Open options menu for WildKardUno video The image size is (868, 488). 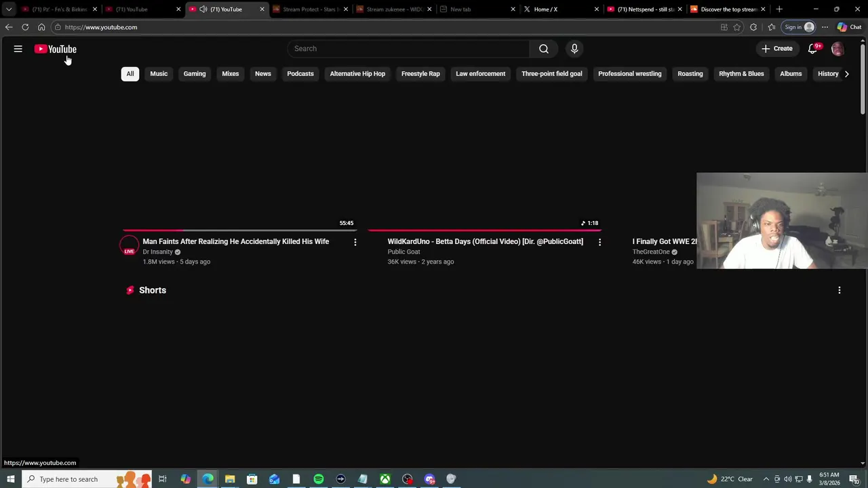[x=599, y=242]
